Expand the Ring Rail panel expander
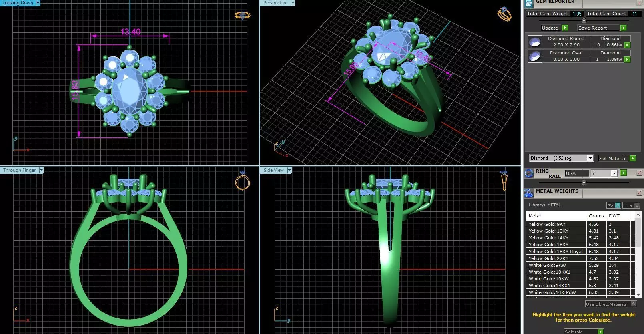This screenshot has width=644, height=334. pyautogui.click(x=584, y=183)
